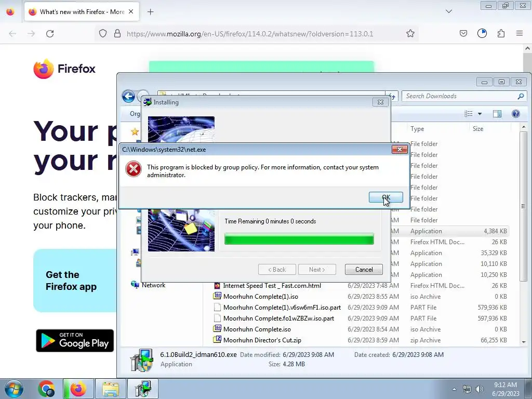
Task: Switch to Firefox on the taskbar
Action: coord(78,389)
